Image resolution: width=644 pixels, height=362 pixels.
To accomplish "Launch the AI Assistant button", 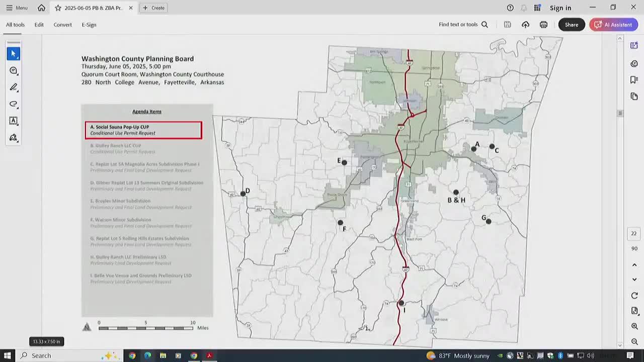I will [613, 25].
